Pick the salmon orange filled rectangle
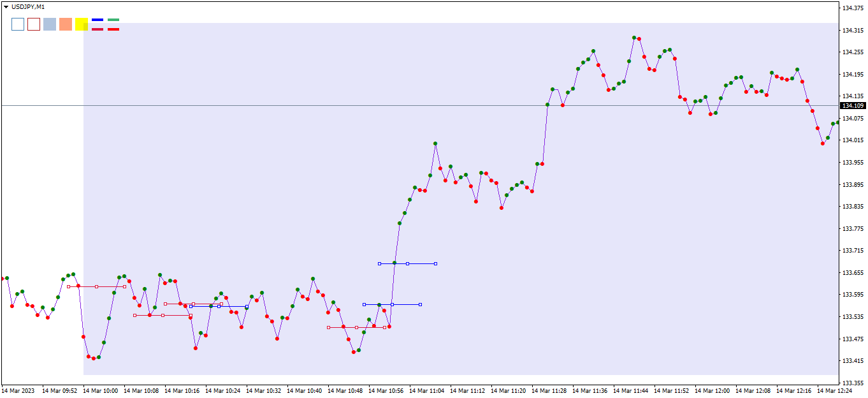 coord(66,24)
